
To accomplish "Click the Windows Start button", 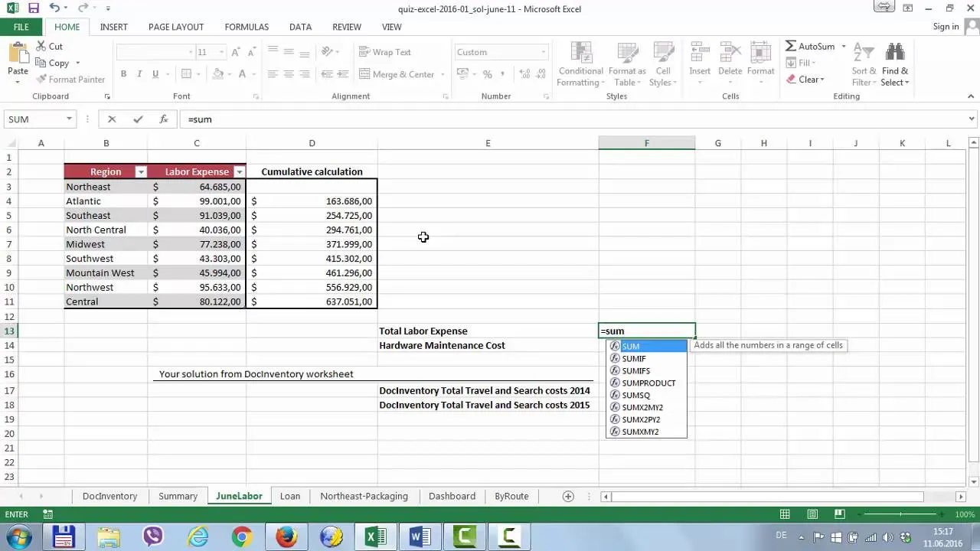I will click(18, 536).
